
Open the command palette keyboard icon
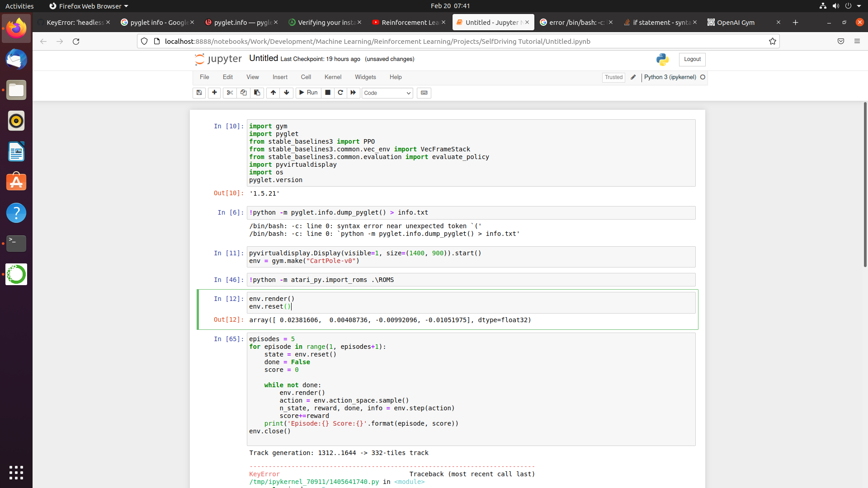coord(424,93)
